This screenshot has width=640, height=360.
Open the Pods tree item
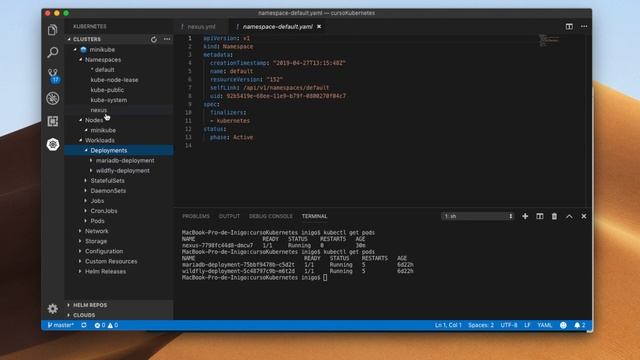tap(98, 221)
